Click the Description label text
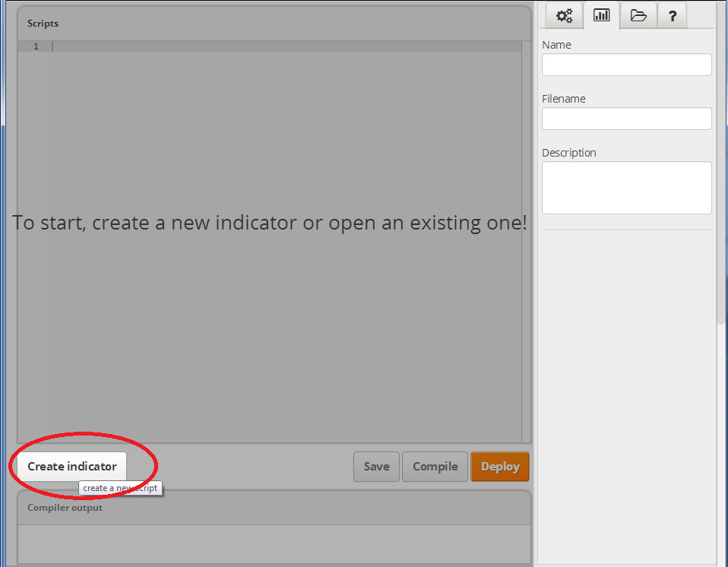Screen dimensions: 728x567 point(568,153)
